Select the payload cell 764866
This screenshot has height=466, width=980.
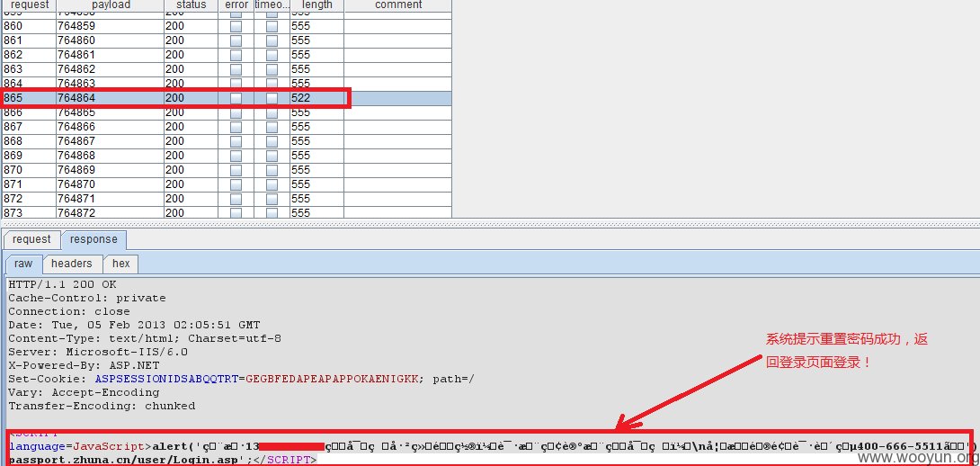[x=111, y=127]
